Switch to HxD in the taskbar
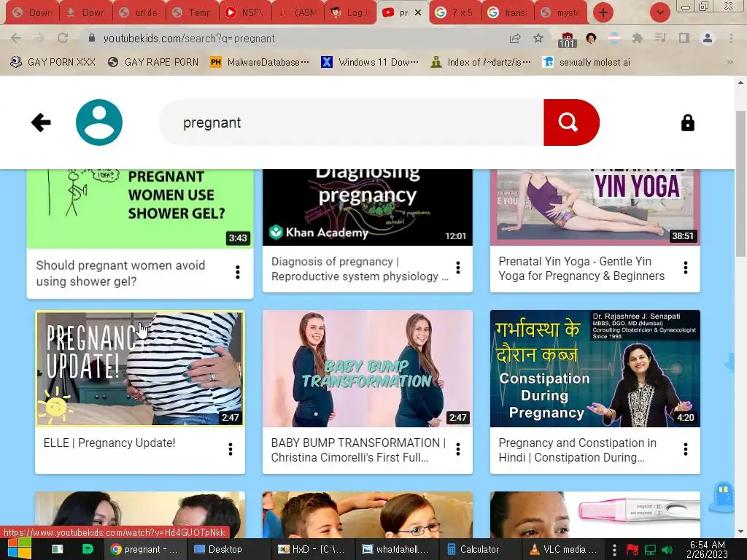747x560 pixels. coord(311,549)
